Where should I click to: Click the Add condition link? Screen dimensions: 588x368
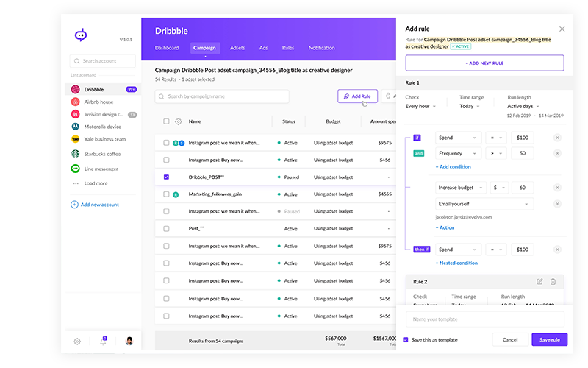[x=454, y=167]
